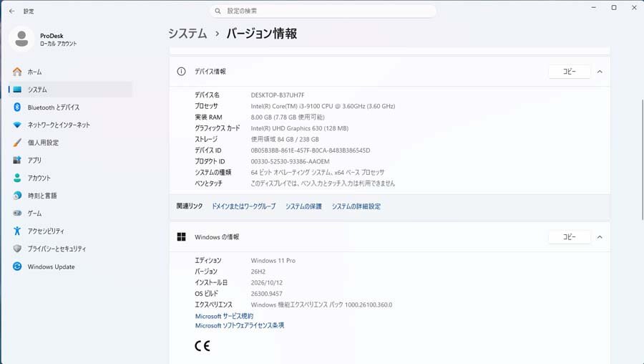Viewport: 644px width, 364px height.
Task: Click the ProDesk local account name
Action: coord(52,36)
